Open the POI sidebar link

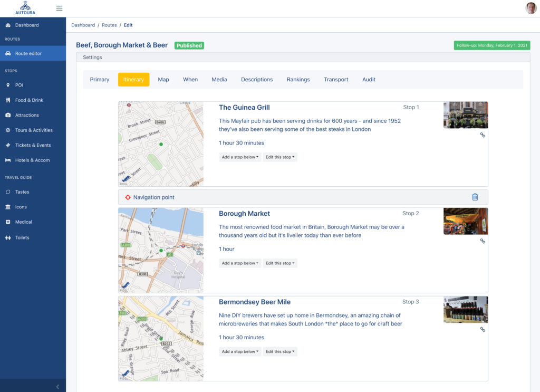pyautogui.click(x=33, y=85)
